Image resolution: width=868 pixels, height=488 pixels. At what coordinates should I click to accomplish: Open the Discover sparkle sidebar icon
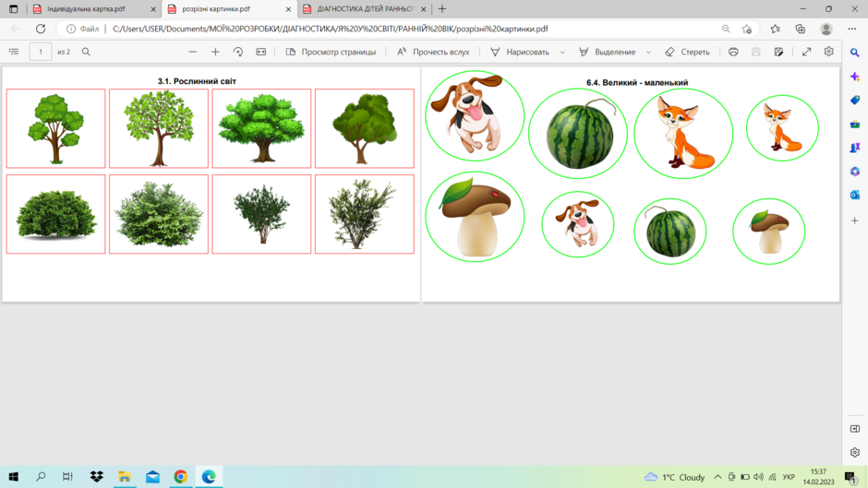pos(855,77)
